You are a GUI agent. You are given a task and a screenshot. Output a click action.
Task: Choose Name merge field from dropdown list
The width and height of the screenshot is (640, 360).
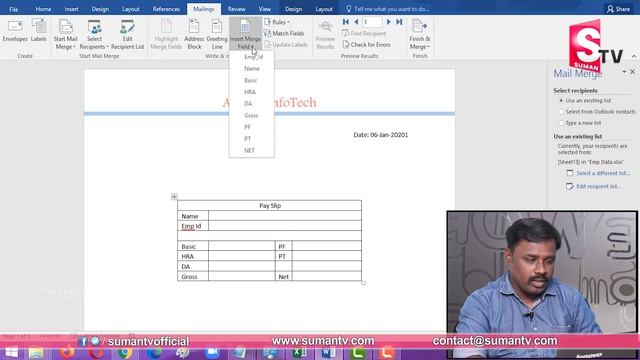[252, 69]
